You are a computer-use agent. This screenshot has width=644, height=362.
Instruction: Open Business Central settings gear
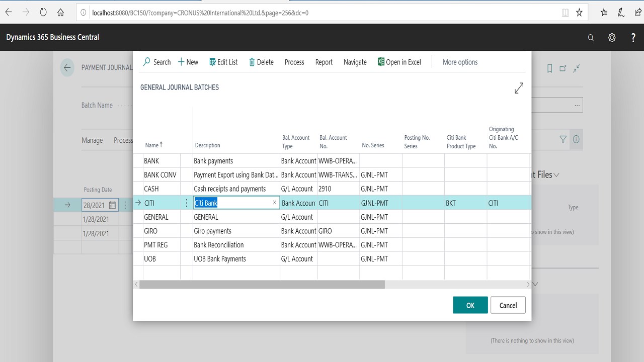[612, 38]
